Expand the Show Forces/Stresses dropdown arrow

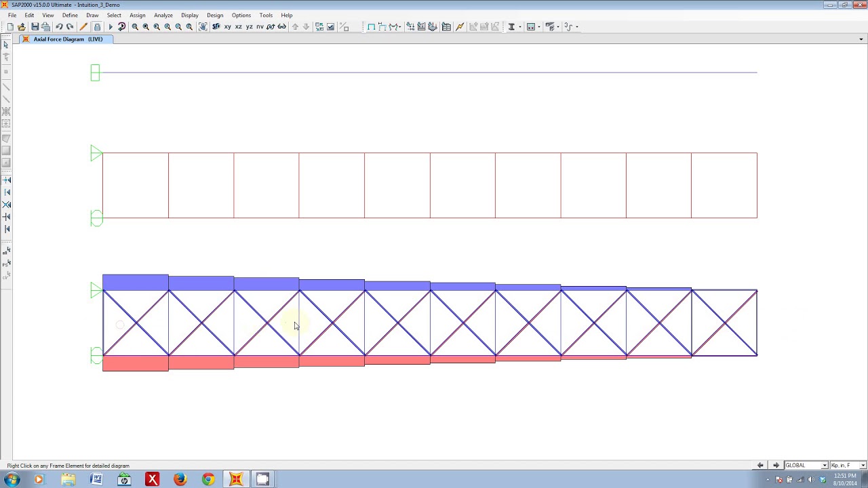(400, 27)
